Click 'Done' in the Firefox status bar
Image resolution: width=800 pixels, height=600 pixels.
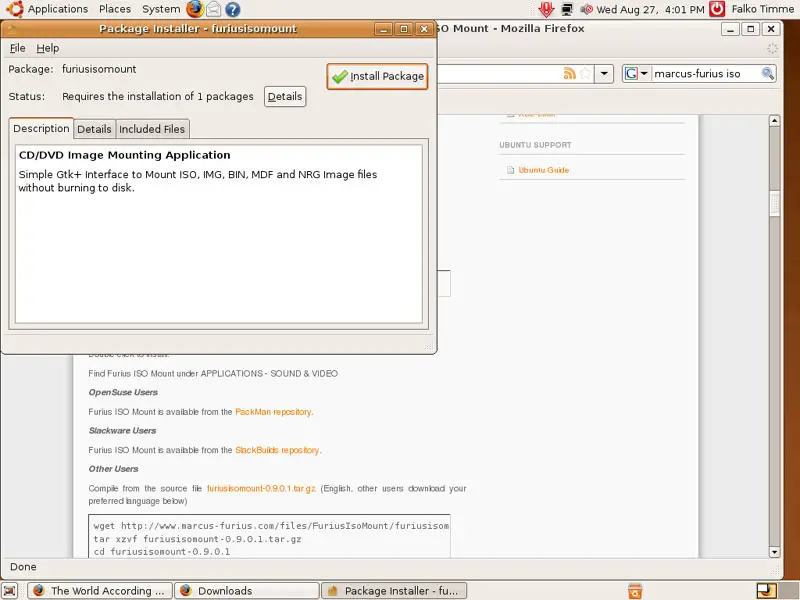click(x=23, y=567)
